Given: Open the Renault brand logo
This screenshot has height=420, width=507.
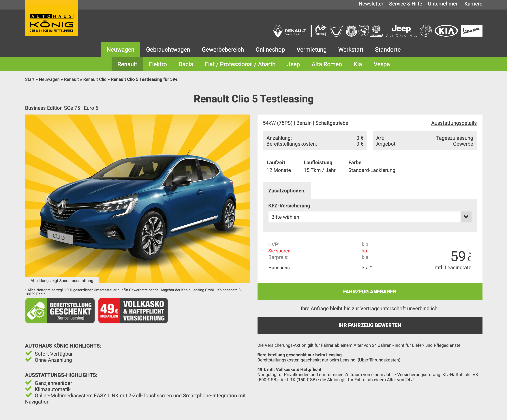Looking at the screenshot, I should coord(290,31).
